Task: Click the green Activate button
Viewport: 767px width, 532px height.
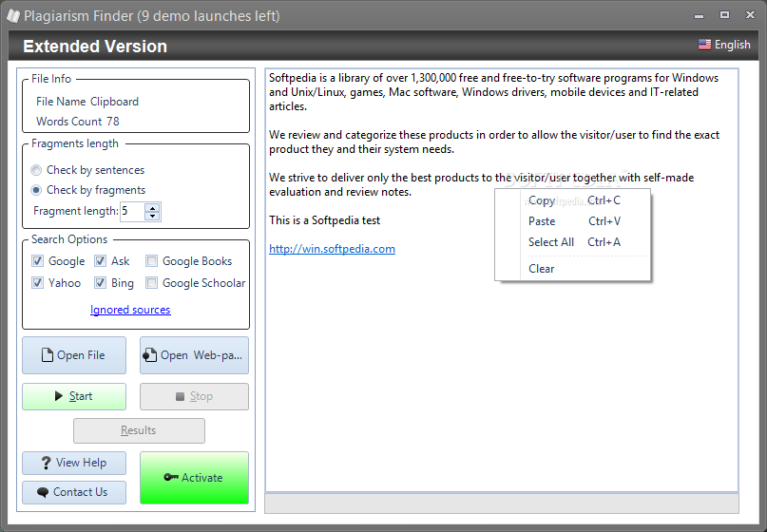Action: click(x=194, y=478)
